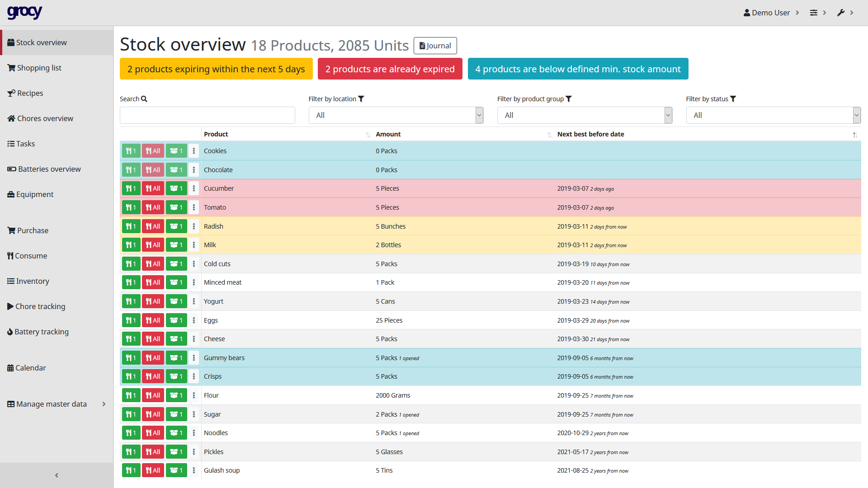Click the stock Search input field

207,115
